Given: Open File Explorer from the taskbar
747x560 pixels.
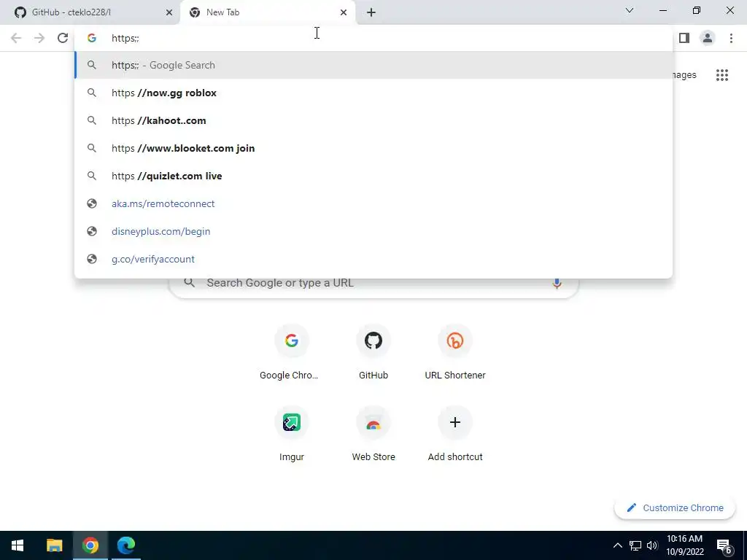Looking at the screenshot, I should tap(54, 545).
